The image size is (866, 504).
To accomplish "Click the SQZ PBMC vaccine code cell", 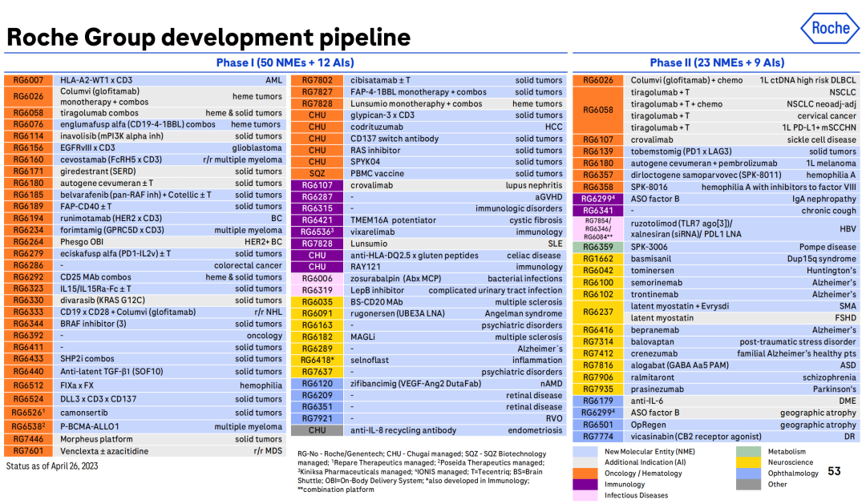I will pyautogui.click(x=317, y=173).
